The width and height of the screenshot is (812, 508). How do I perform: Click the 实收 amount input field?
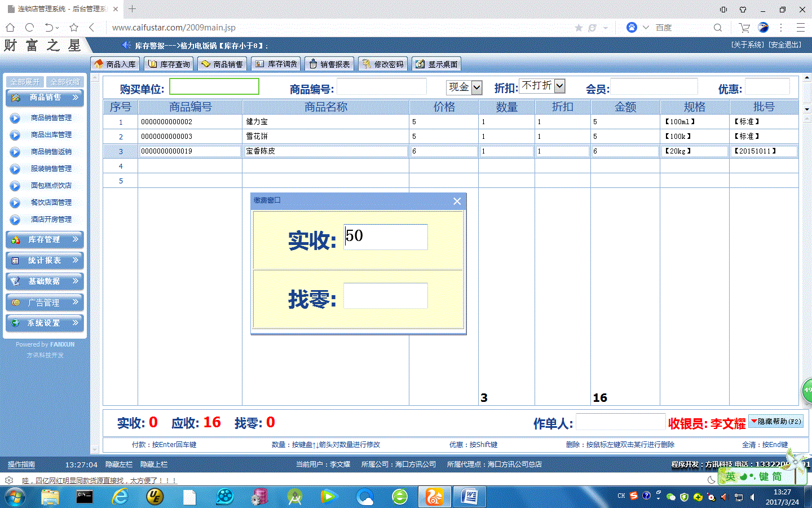tap(386, 237)
